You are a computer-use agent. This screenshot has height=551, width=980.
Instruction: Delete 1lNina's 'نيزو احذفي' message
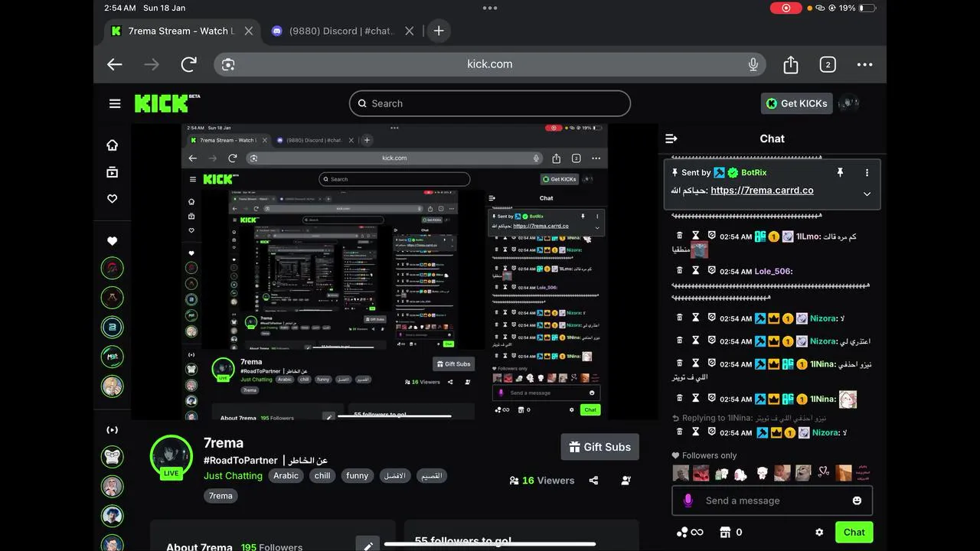(679, 363)
